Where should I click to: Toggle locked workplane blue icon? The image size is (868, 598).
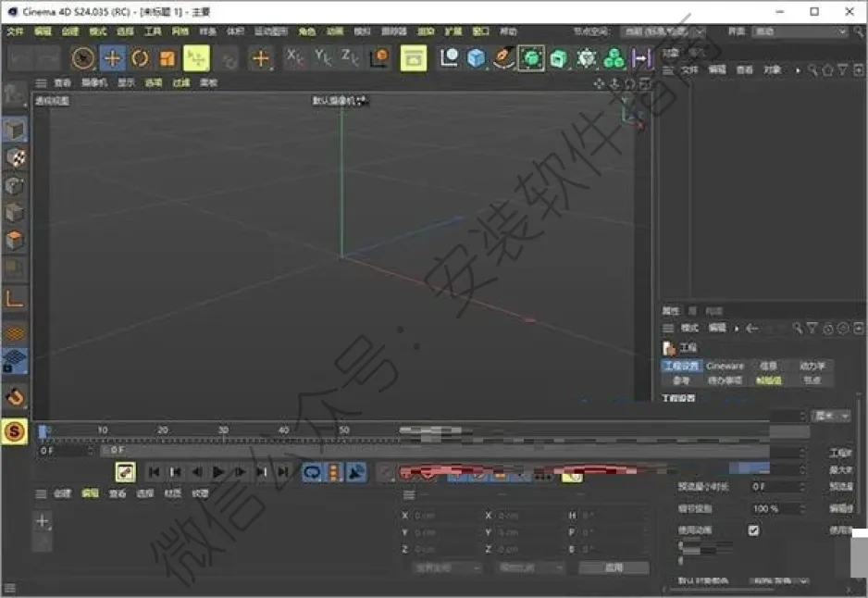[x=15, y=361]
